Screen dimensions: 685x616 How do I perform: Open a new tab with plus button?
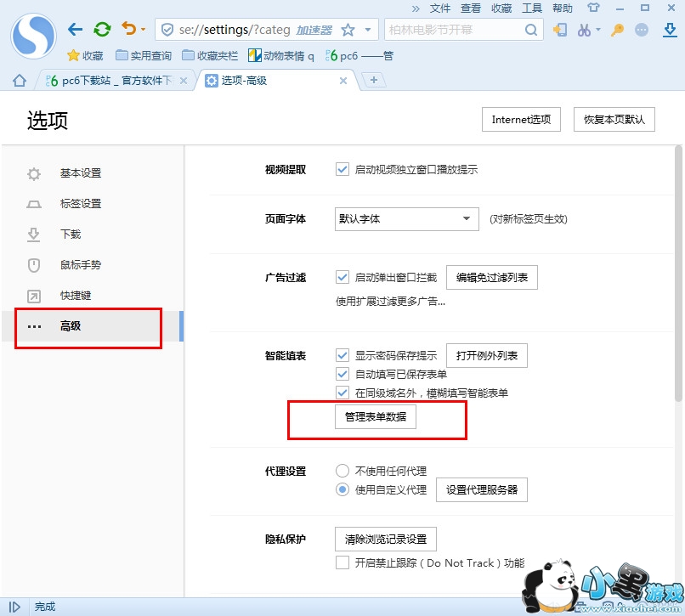(373, 80)
